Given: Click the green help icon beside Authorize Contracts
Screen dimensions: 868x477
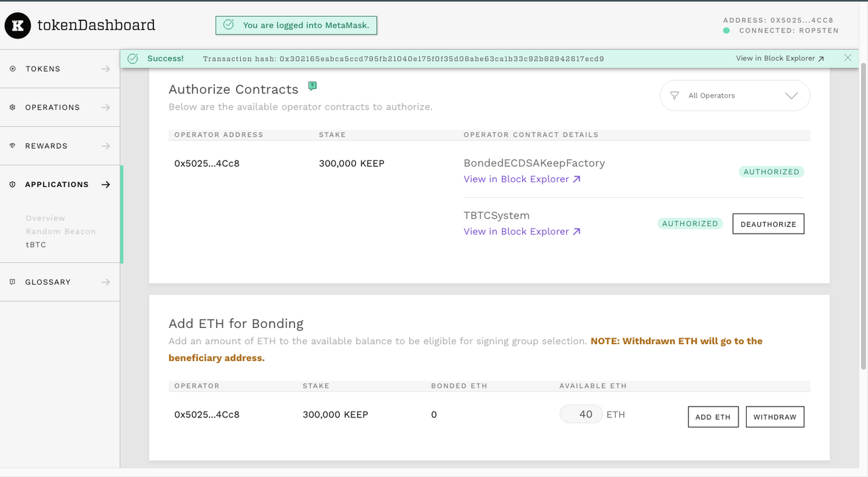Looking at the screenshot, I should pyautogui.click(x=312, y=86).
